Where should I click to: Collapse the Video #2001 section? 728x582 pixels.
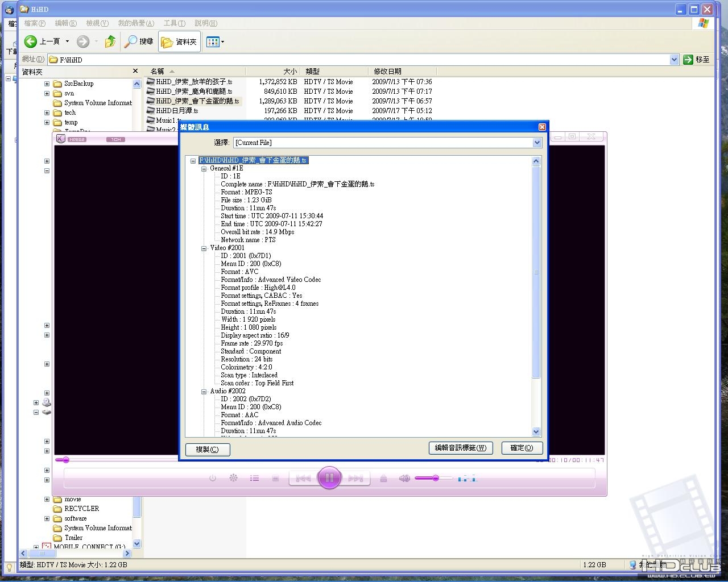(204, 248)
